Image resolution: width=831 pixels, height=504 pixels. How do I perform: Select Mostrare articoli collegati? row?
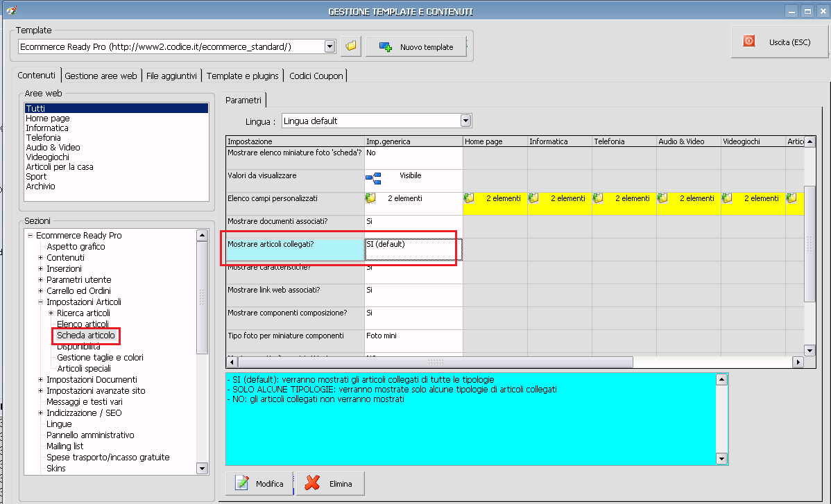click(295, 250)
